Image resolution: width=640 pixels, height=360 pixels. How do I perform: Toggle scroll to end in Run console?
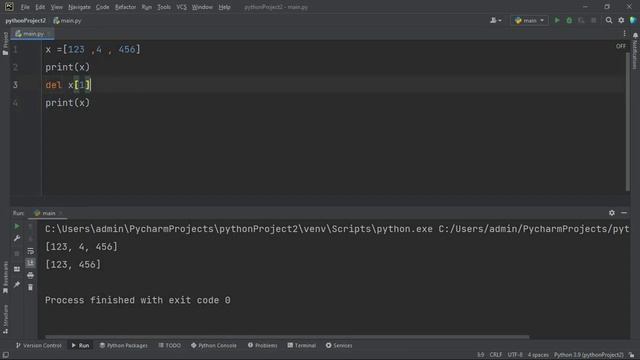tap(31, 263)
